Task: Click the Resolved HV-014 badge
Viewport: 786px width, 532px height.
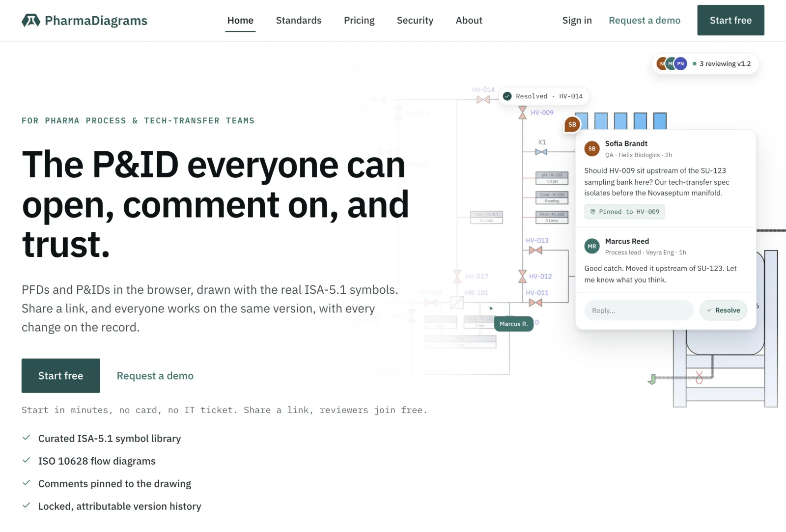Action: coord(544,96)
